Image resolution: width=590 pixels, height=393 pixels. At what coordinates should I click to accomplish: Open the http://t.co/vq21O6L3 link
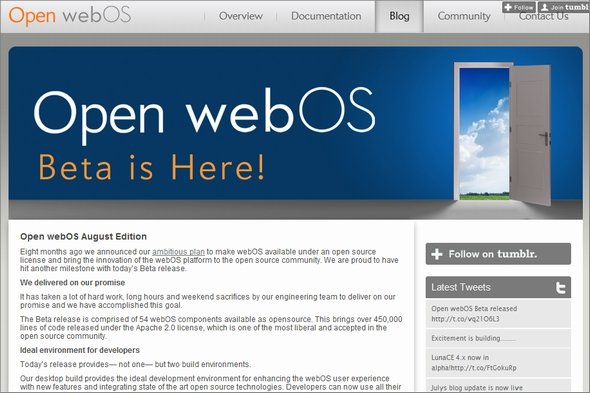click(465, 319)
